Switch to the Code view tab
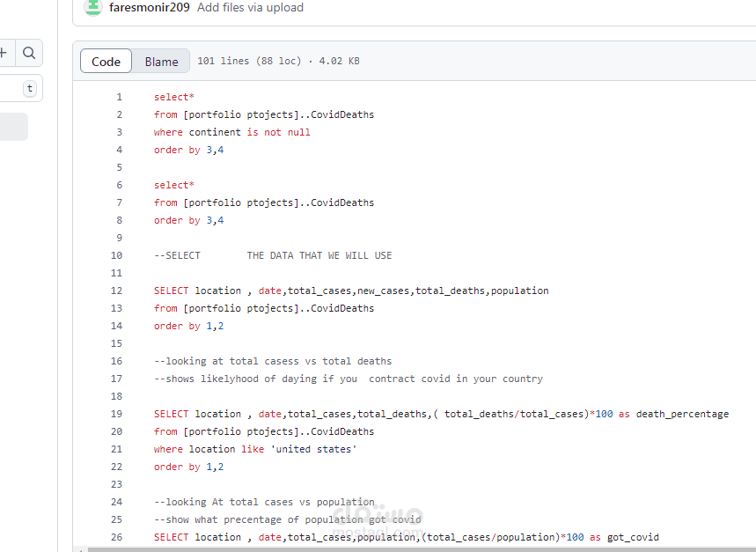This screenshot has height=552, width=756. 106,62
